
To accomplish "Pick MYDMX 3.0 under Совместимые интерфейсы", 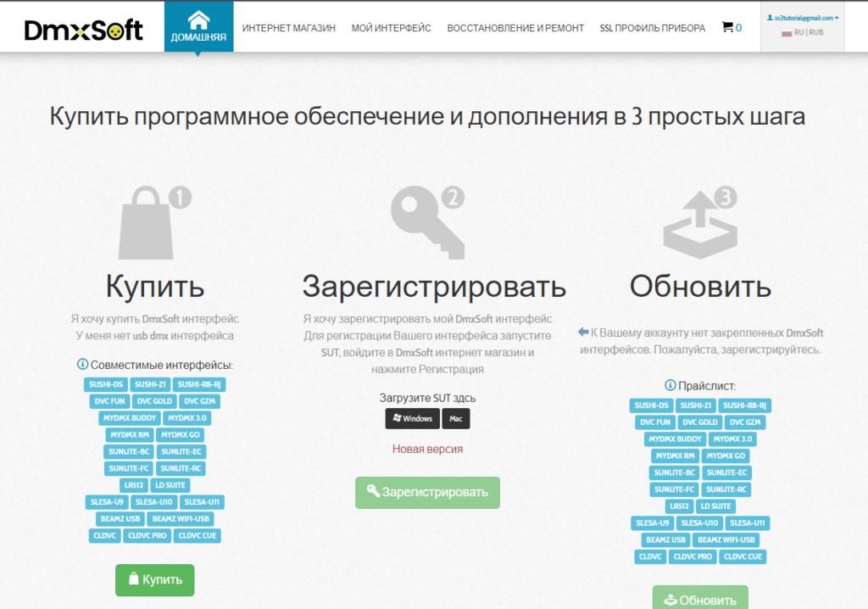I will point(187,418).
